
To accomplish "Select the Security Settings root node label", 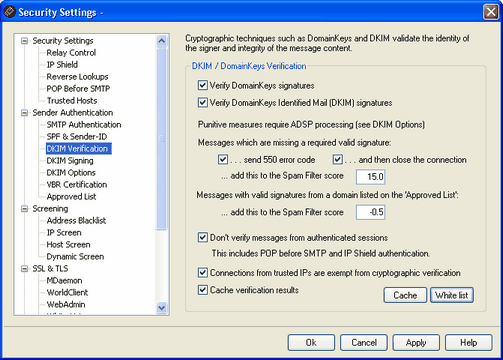I will pos(63,41).
